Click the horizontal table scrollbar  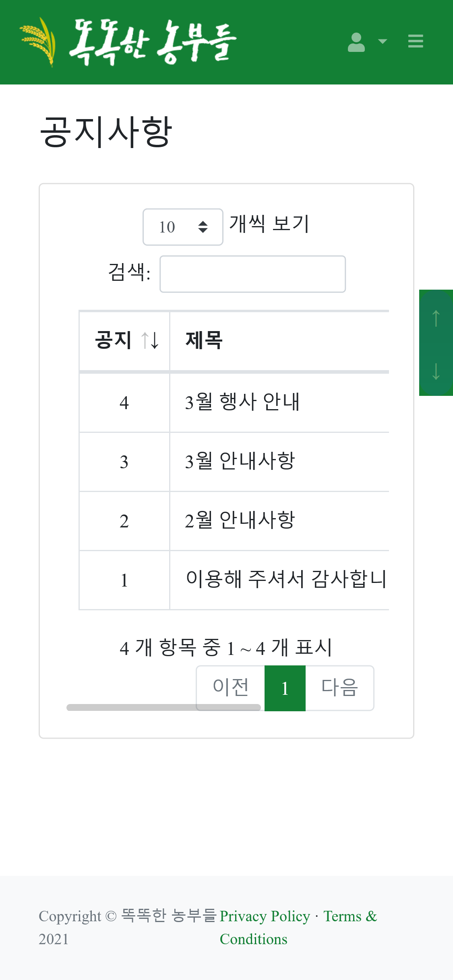click(x=163, y=707)
